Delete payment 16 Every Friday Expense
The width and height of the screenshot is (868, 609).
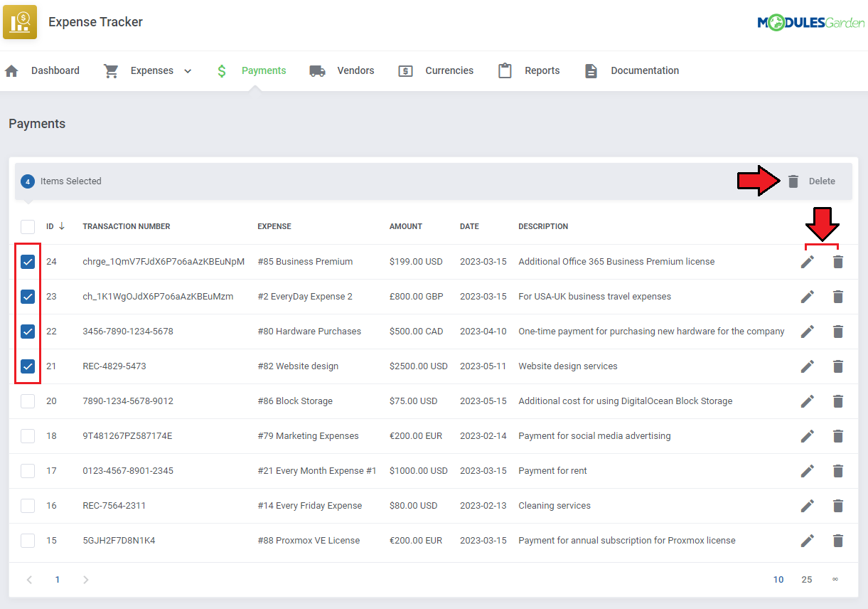pyautogui.click(x=838, y=506)
